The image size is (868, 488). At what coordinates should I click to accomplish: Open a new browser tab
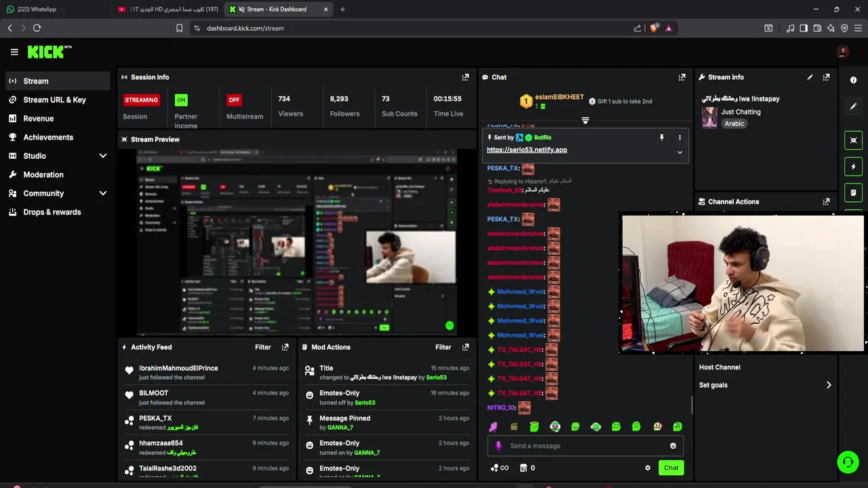pos(342,9)
